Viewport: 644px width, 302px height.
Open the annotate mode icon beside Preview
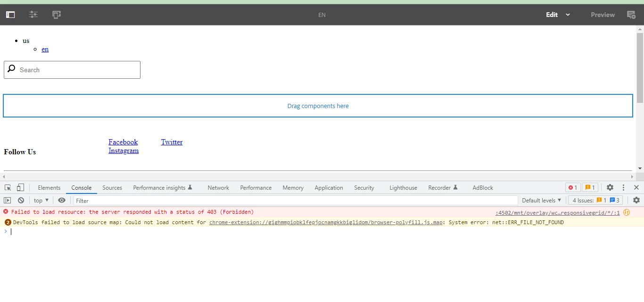[x=631, y=15]
